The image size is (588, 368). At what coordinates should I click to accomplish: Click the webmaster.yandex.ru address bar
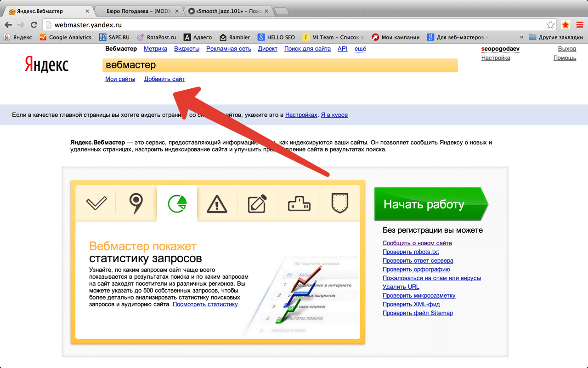click(x=299, y=25)
